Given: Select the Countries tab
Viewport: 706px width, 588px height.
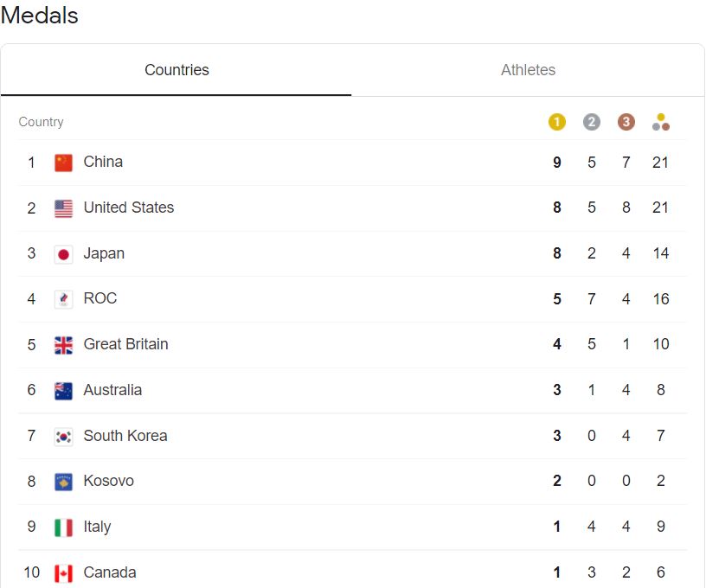Looking at the screenshot, I should [x=176, y=70].
